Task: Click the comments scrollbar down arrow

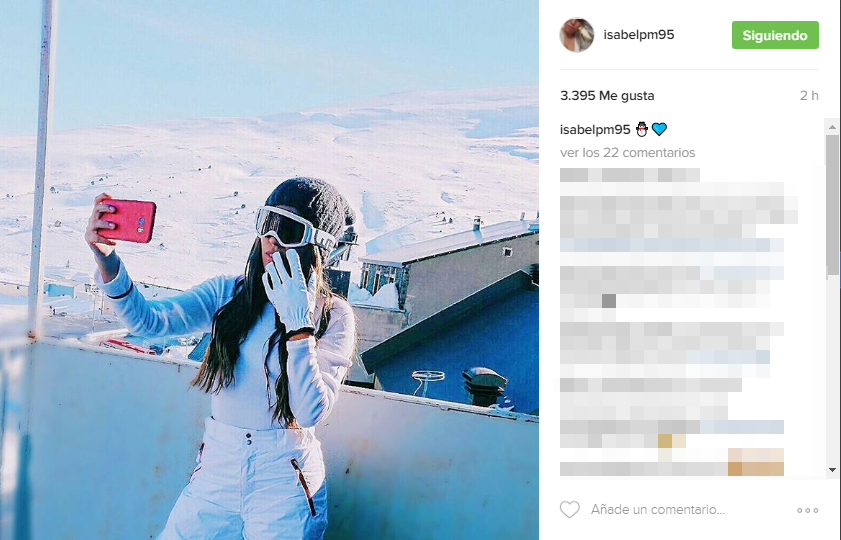Action: coord(832,470)
